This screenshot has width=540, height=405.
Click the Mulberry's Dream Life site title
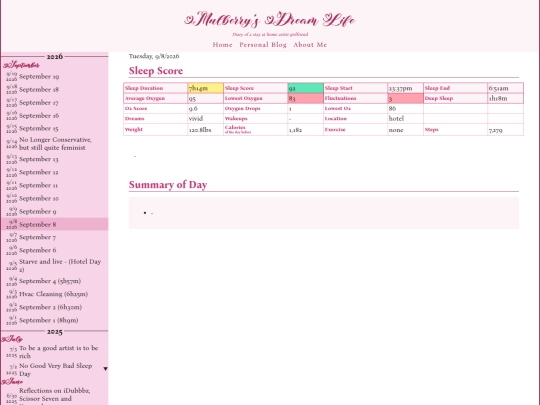tap(270, 20)
